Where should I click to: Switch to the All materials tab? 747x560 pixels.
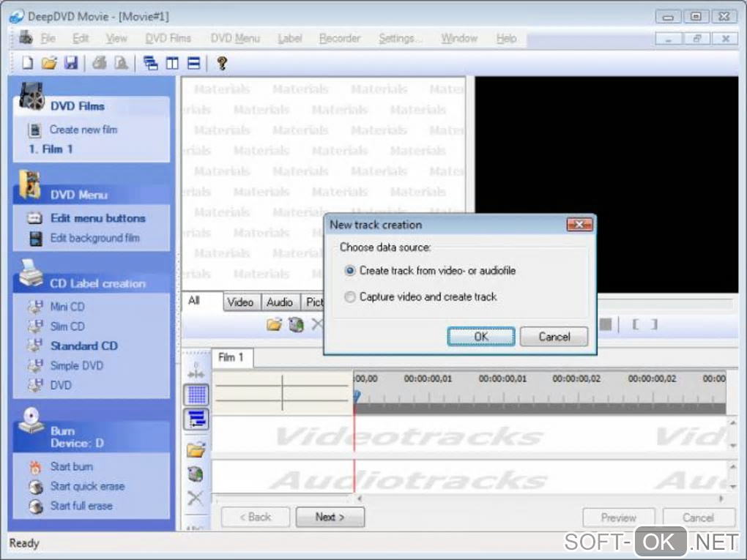(202, 300)
